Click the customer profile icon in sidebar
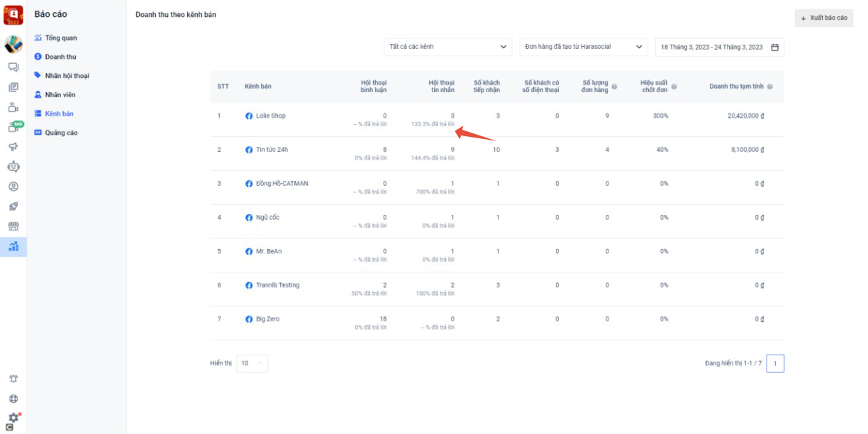The height and width of the screenshot is (434, 868). pyautogui.click(x=13, y=187)
